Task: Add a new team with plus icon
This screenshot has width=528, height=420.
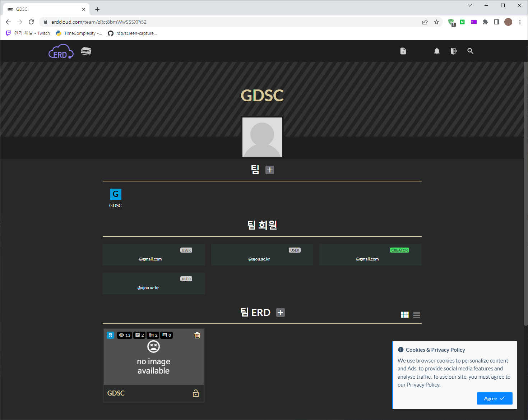Action: [x=270, y=170]
